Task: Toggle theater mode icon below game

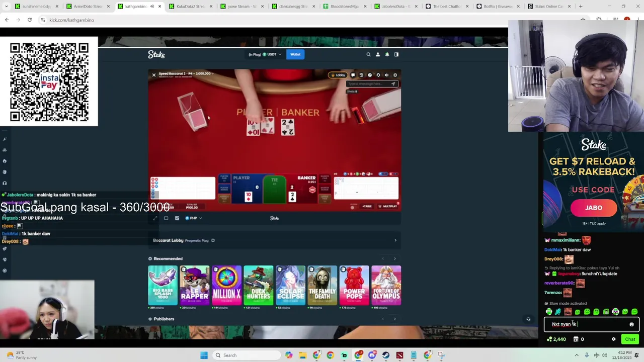Action: pos(166,218)
